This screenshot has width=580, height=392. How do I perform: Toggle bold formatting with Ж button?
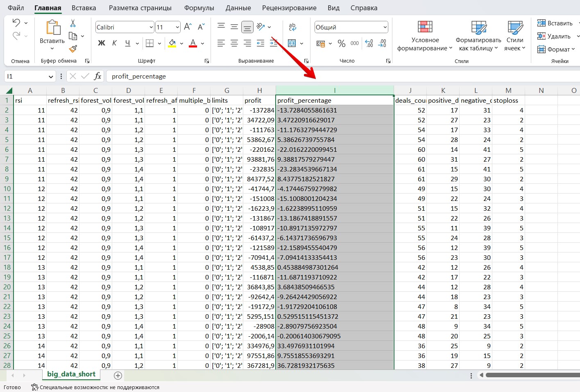[102, 43]
